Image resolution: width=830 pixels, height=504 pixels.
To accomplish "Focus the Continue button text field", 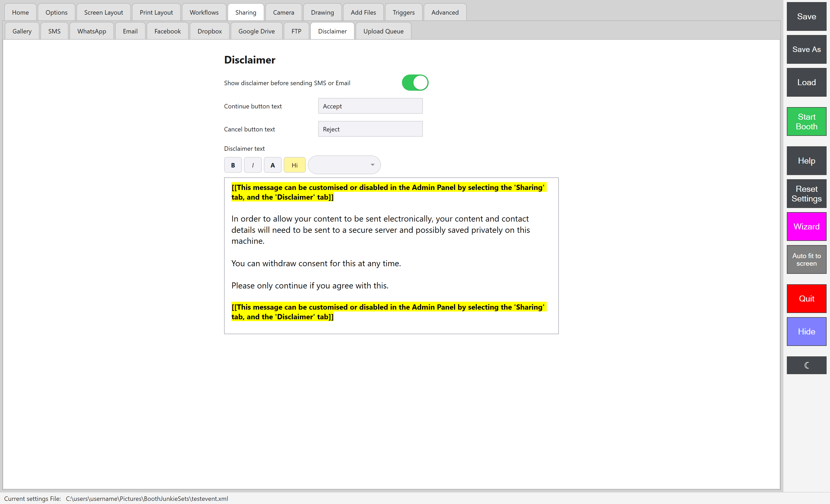I will point(370,106).
